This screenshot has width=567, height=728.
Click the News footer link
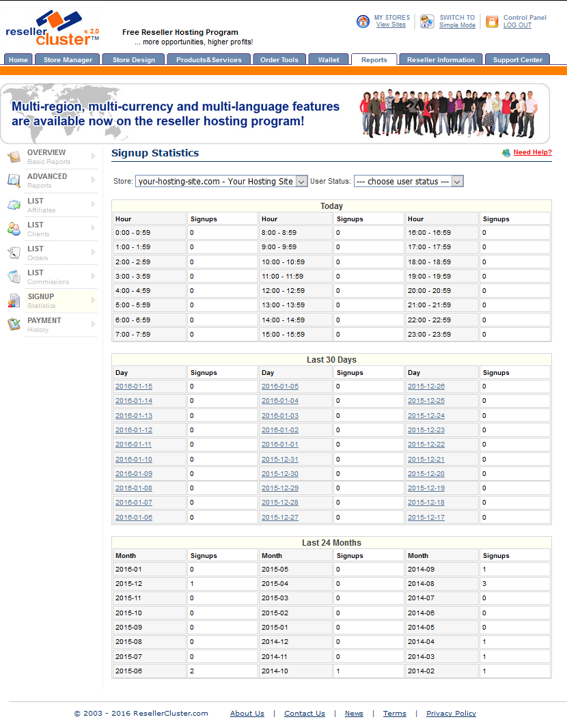coord(354,714)
